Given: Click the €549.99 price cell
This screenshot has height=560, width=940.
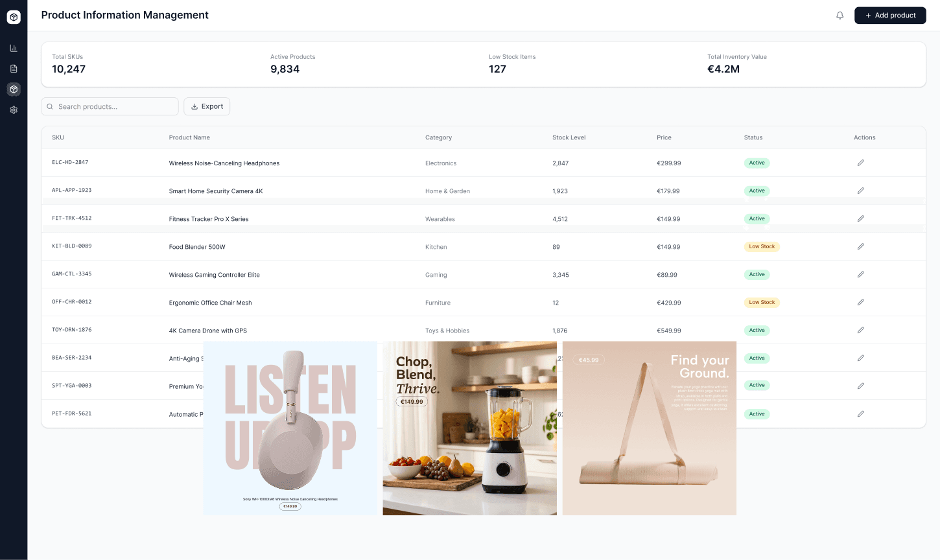Looking at the screenshot, I should [x=669, y=331].
